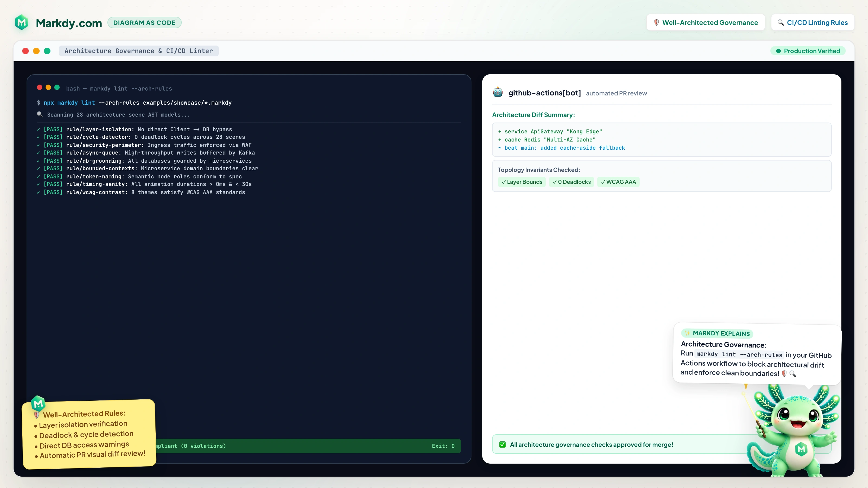
Task: Click the green status dot in Production Verified
Action: pos(778,51)
